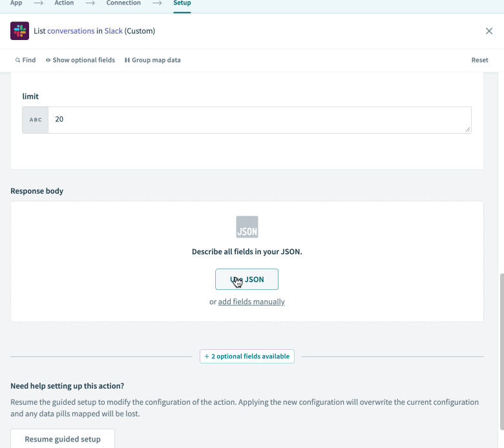Image resolution: width=504 pixels, height=448 pixels.
Task: Click the Response body heading
Action: pos(37,191)
